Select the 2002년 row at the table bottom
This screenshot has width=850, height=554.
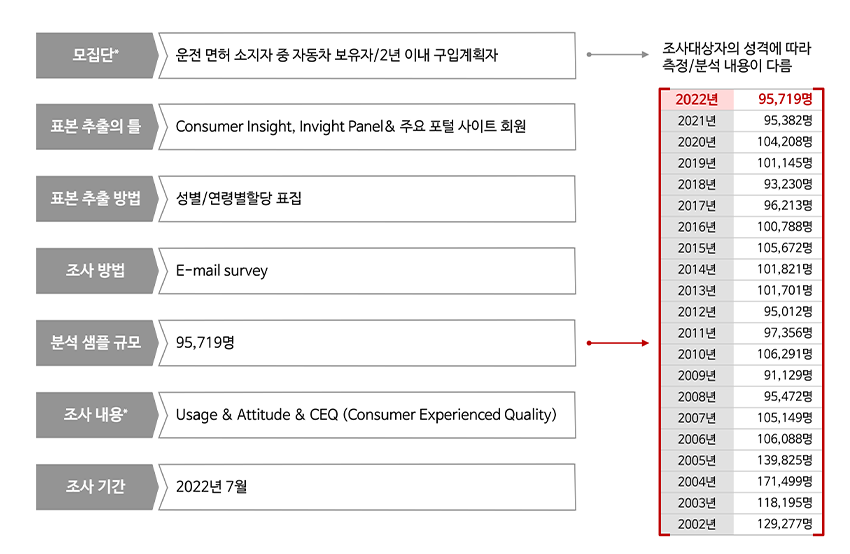coord(741,524)
